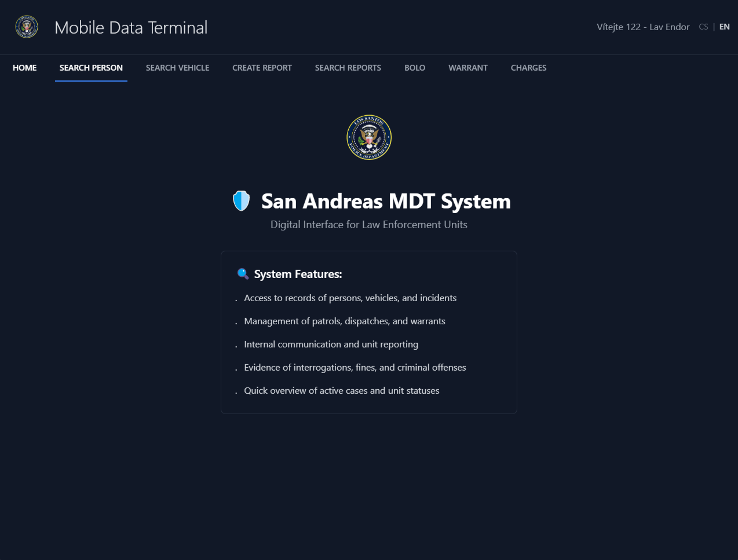Click the magnifying glass System Features icon
738x560 pixels.
coord(243,274)
